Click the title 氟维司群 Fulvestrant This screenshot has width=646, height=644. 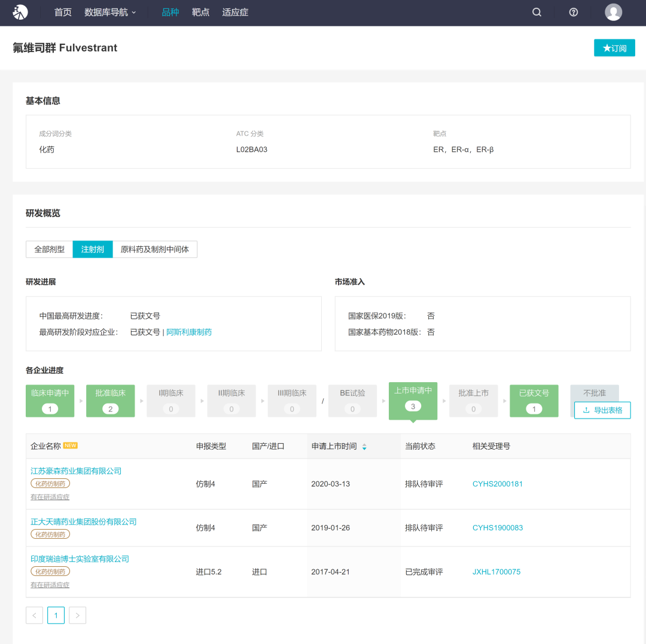click(65, 48)
